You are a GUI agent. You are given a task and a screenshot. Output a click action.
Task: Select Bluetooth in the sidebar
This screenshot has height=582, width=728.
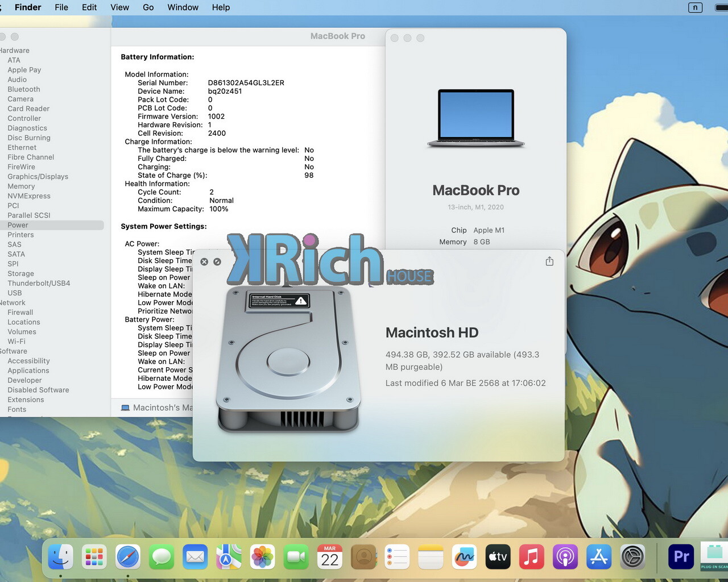[24, 89]
